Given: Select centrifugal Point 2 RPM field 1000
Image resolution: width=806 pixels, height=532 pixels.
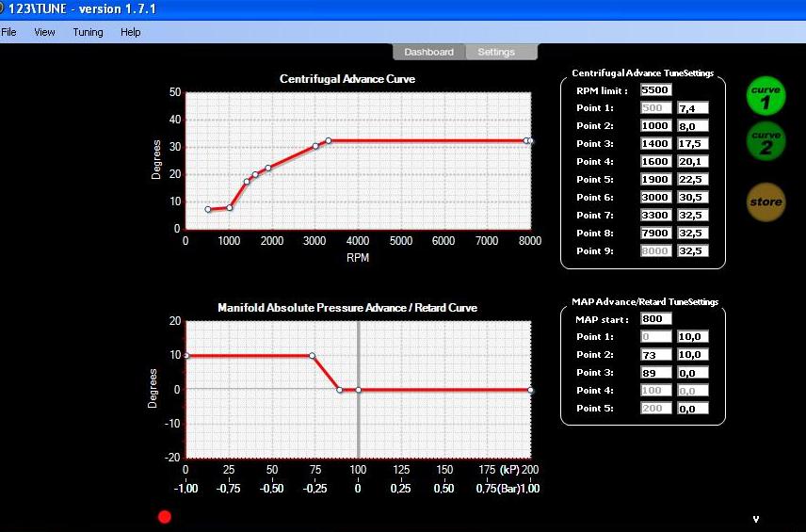Looking at the screenshot, I should click(x=655, y=126).
